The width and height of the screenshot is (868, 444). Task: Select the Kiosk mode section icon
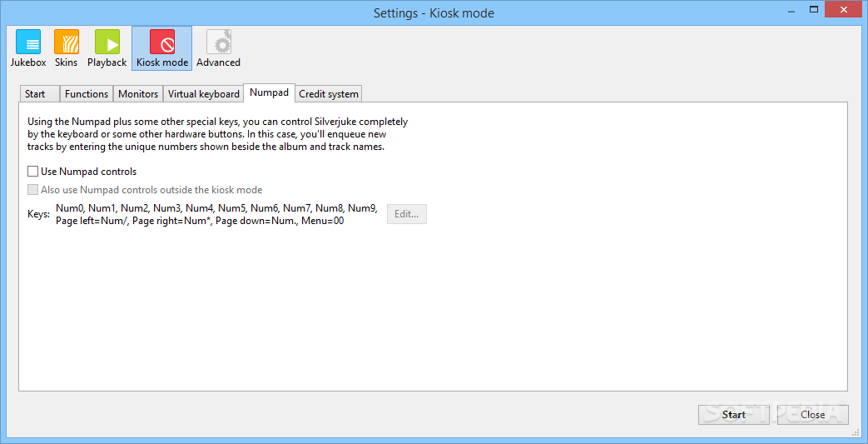point(162,48)
